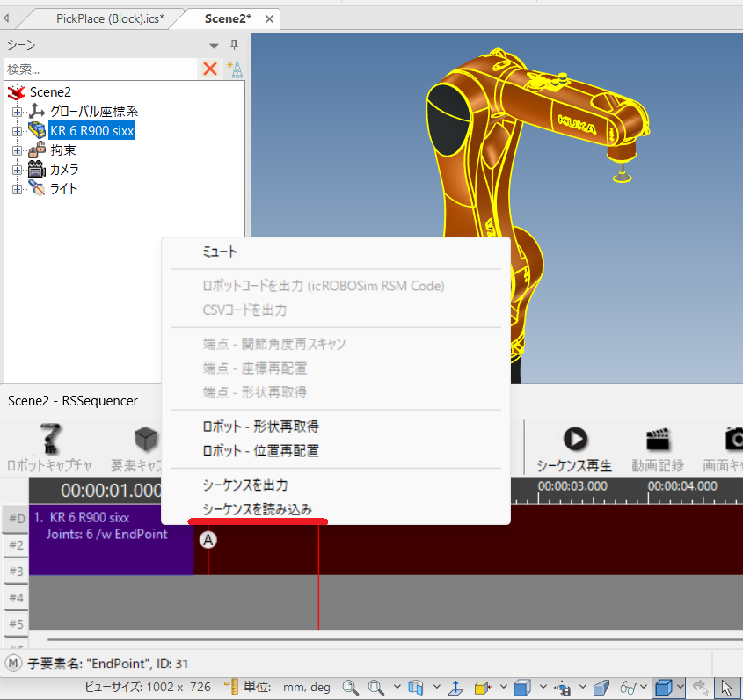Expand the グローバル座標系 tree node
743x700 pixels.
click(x=17, y=112)
